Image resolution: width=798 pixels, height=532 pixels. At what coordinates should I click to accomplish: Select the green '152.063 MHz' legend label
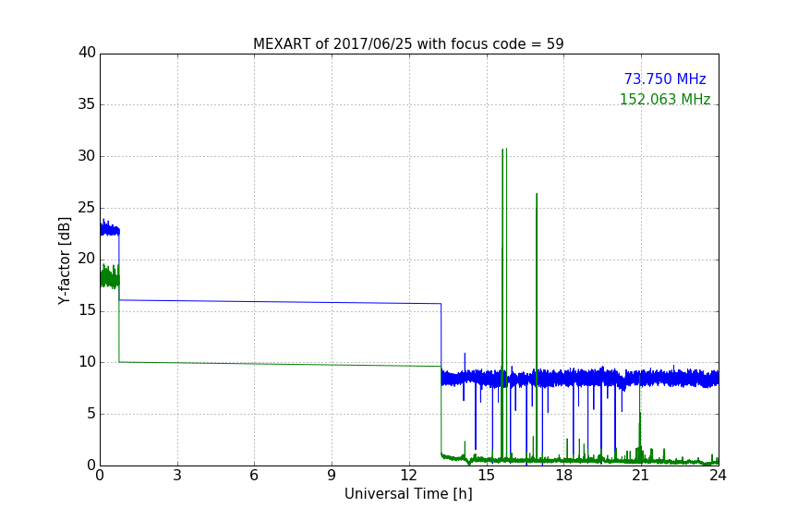(665, 99)
